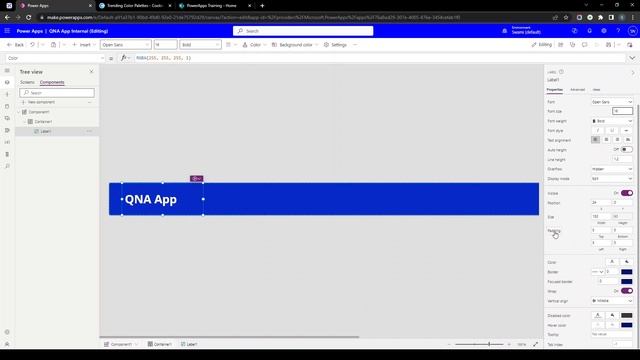Open the Color property selector dropdown
640x360 pixels.
point(56,58)
